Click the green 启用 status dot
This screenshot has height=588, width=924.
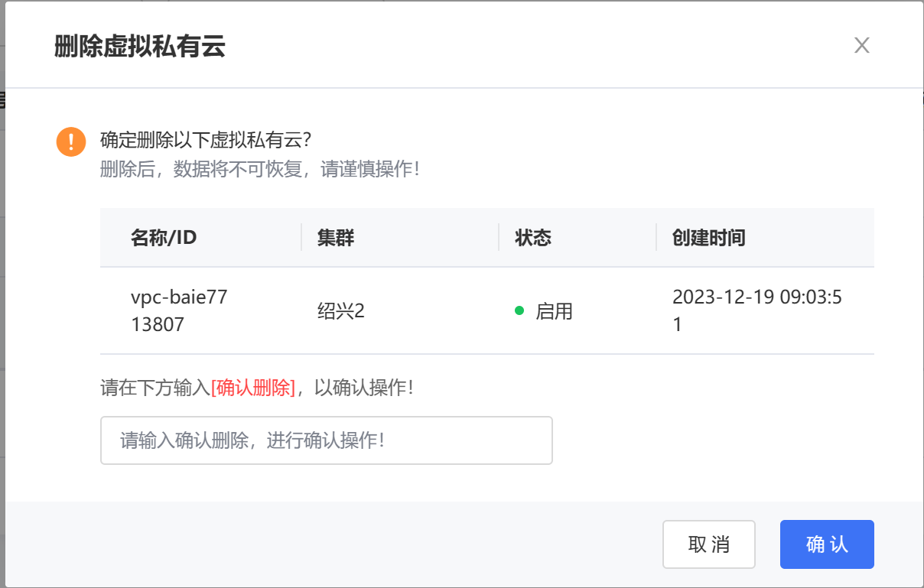tap(519, 311)
